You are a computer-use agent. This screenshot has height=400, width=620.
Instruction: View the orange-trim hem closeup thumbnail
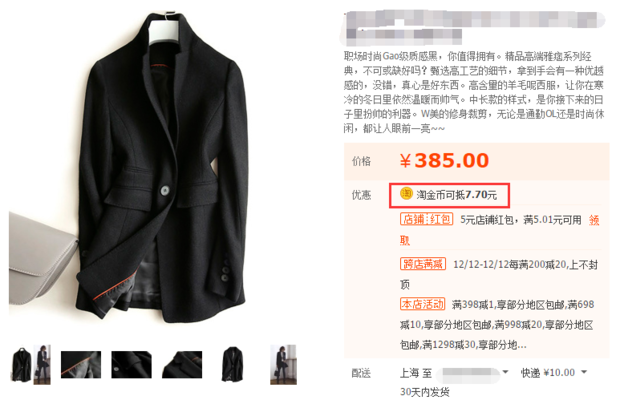(81, 364)
